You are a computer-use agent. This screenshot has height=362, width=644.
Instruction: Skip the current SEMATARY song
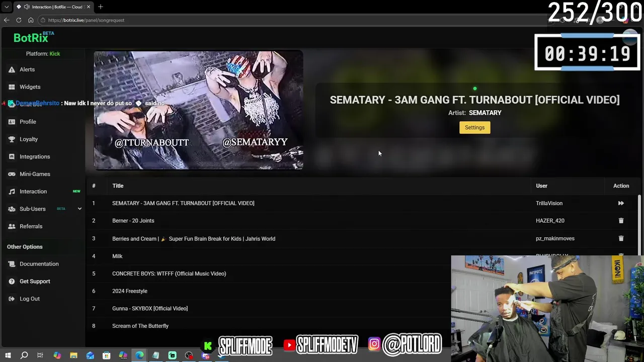pyautogui.click(x=621, y=203)
